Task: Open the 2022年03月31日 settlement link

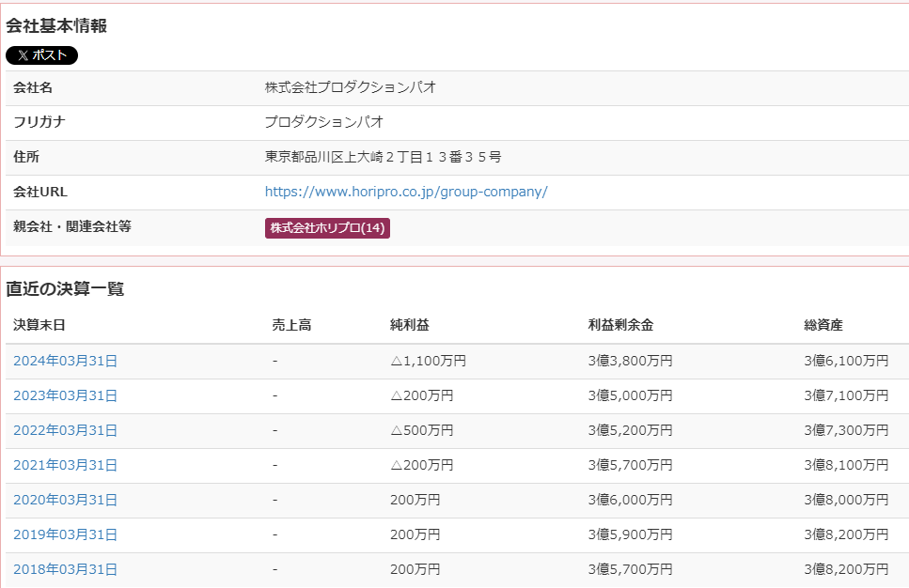Action: (x=65, y=430)
